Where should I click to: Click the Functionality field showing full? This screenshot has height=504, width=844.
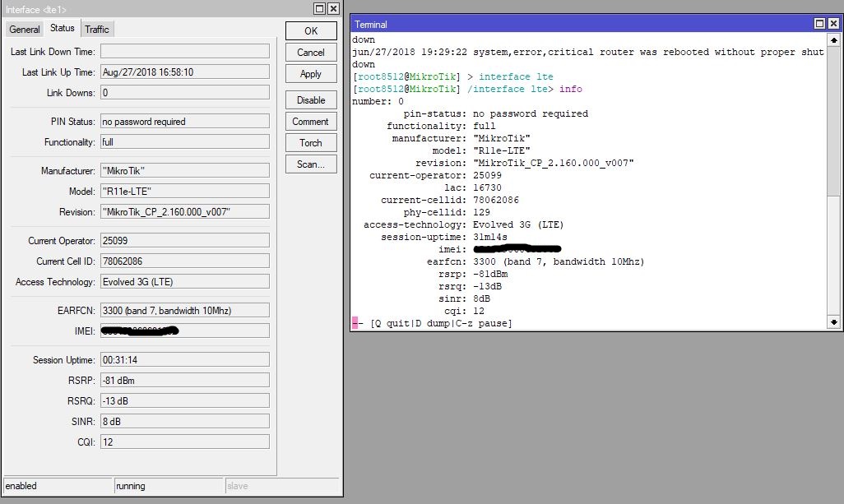(184, 141)
